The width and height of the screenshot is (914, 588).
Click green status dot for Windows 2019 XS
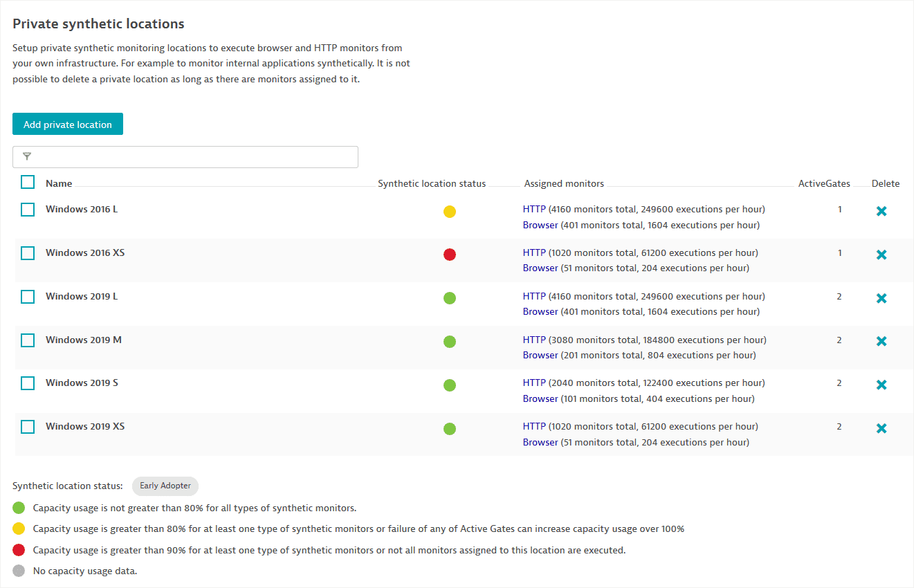click(x=450, y=429)
